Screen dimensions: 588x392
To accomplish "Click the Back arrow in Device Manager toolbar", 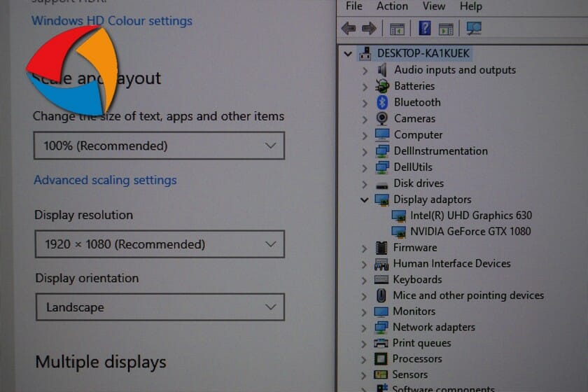I will pyautogui.click(x=349, y=29).
